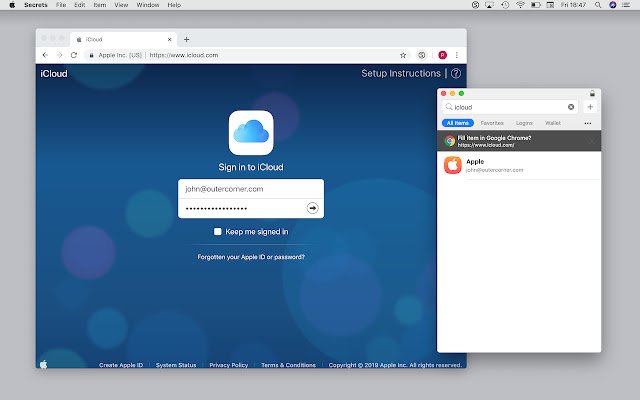Click the Fri 18:47 clock
The height and width of the screenshot is (400, 640).
point(573,5)
